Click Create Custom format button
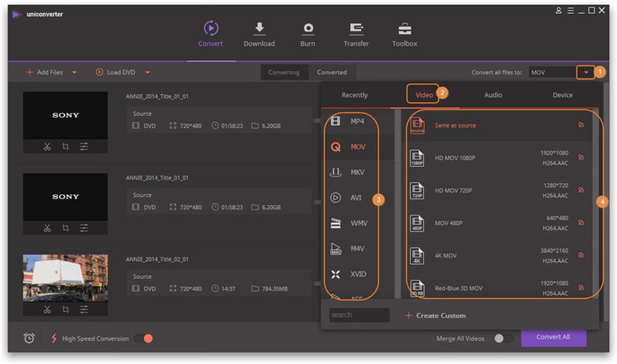This screenshot has width=617, height=364. (x=435, y=315)
